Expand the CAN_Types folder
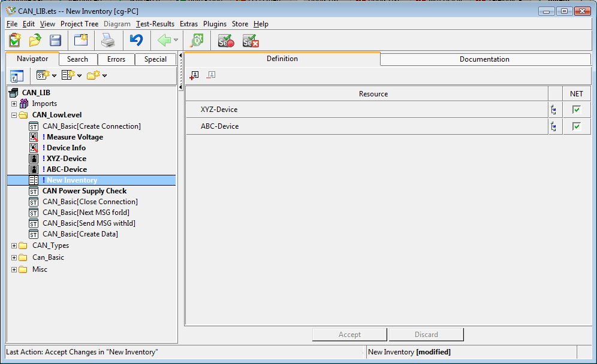This screenshot has height=364, width=597. point(14,245)
